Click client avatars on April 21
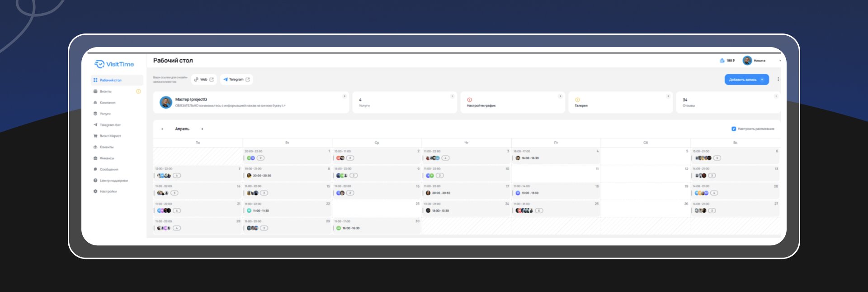Viewport: 868px width, 292px height. coord(164,211)
